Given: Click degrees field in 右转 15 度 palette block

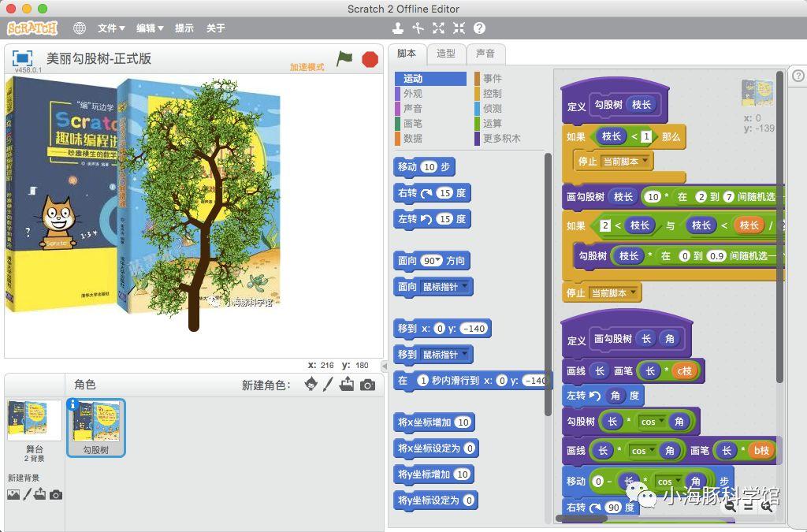Looking at the screenshot, I should click(x=445, y=193).
